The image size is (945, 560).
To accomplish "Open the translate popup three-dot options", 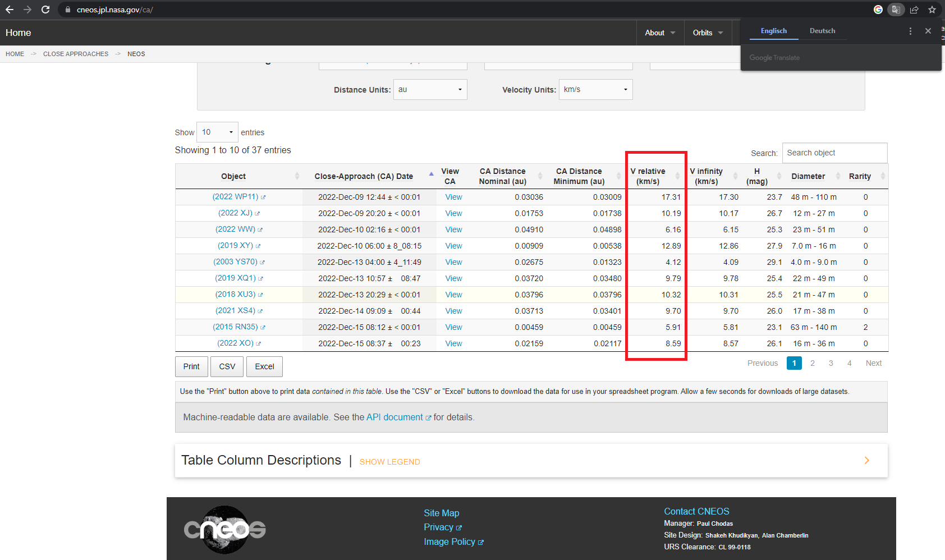I will [910, 31].
